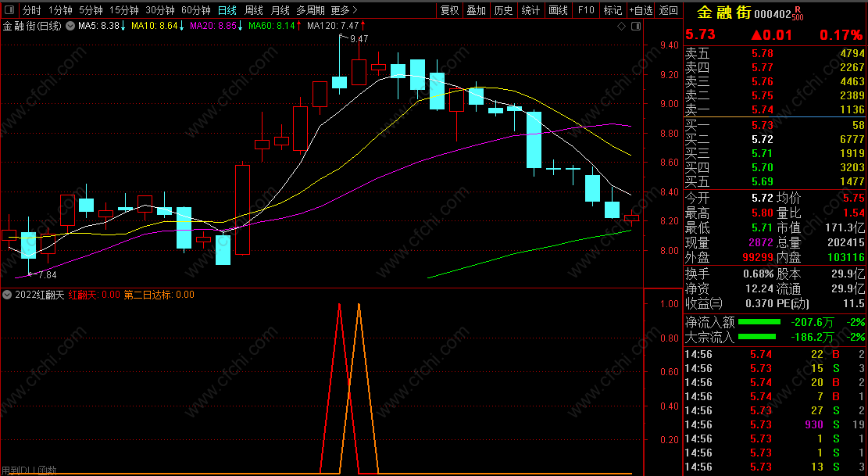Select the 5分钟 period tab
Screen dimensions: 868x476
click(x=90, y=10)
